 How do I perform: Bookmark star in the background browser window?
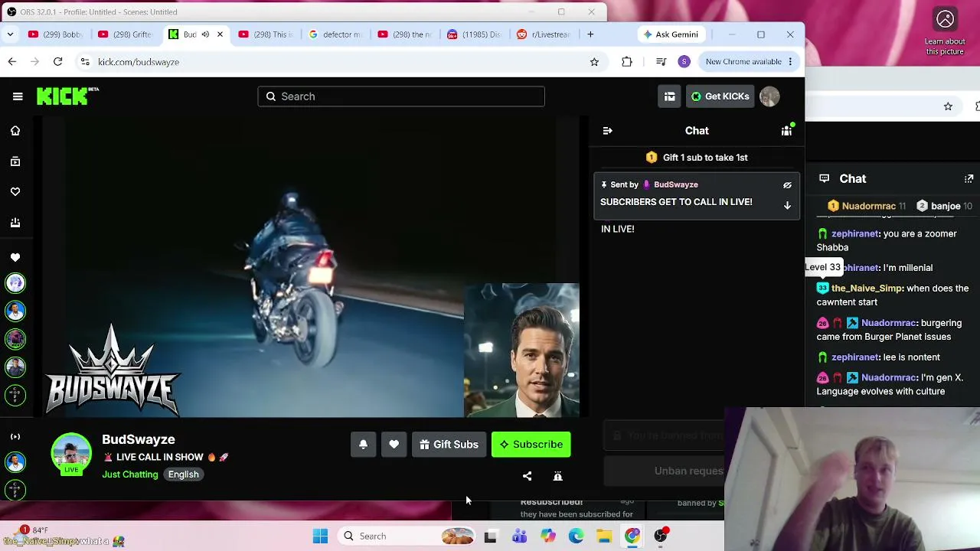(948, 107)
